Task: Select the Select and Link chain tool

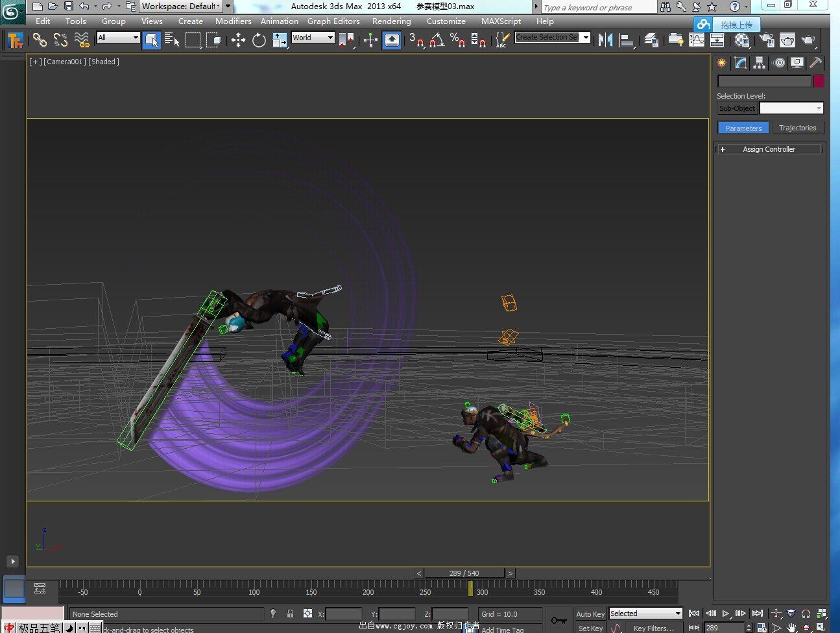Action: pyautogui.click(x=40, y=40)
